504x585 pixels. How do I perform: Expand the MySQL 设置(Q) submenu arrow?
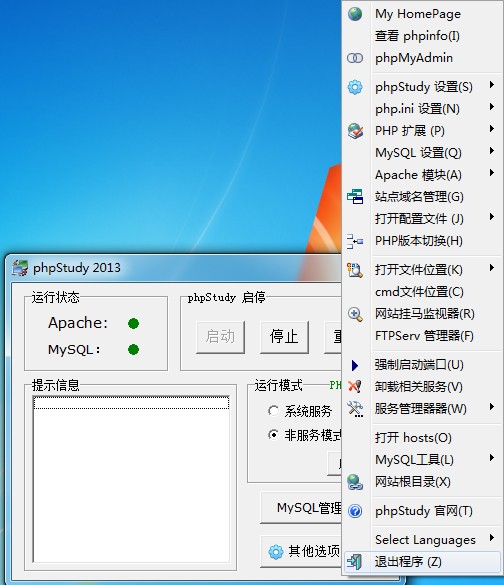(492, 151)
